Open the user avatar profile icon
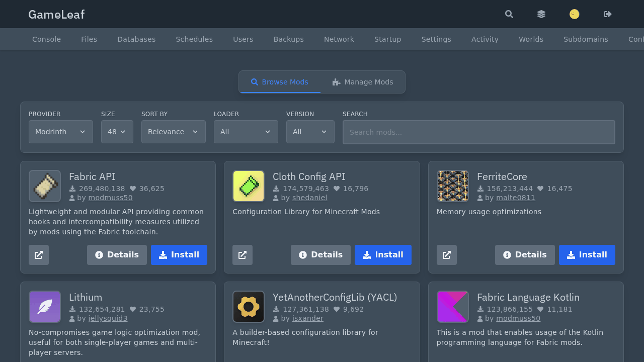 (x=575, y=14)
